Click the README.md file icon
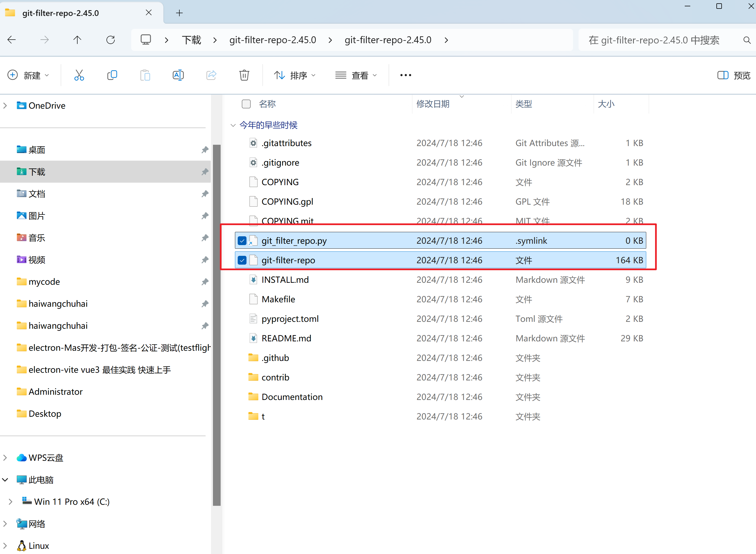 point(254,338)
